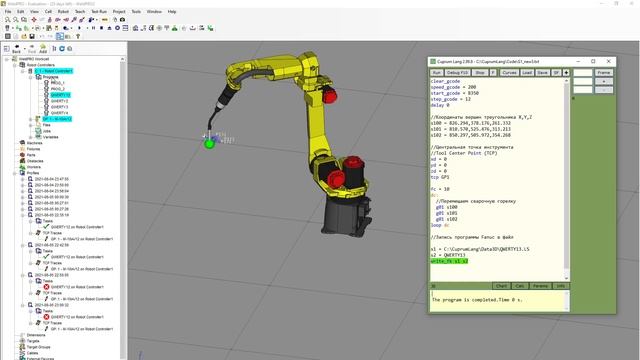Click the Calc button below code editor
640x360 pixels.
[x=520, y=286]
